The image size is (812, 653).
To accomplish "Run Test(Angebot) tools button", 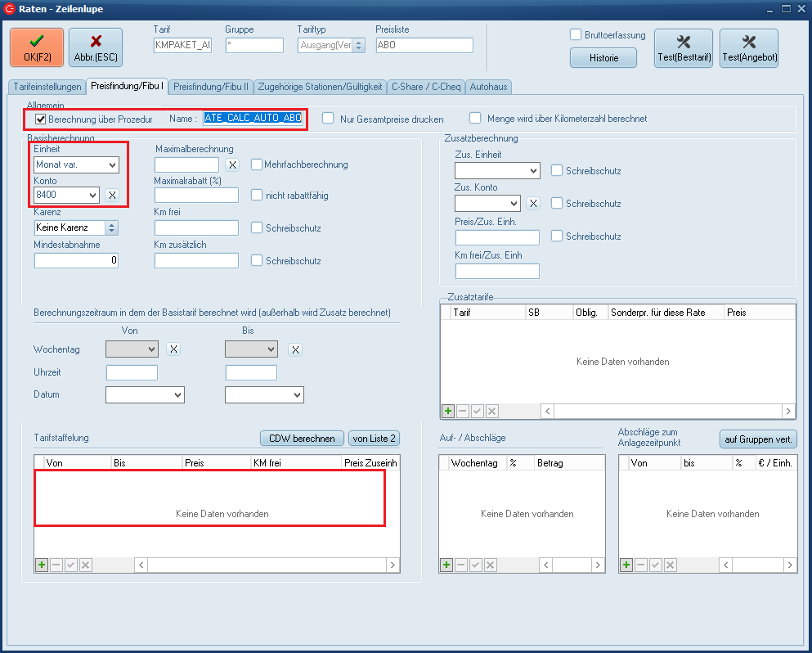I will click(748, 47).
